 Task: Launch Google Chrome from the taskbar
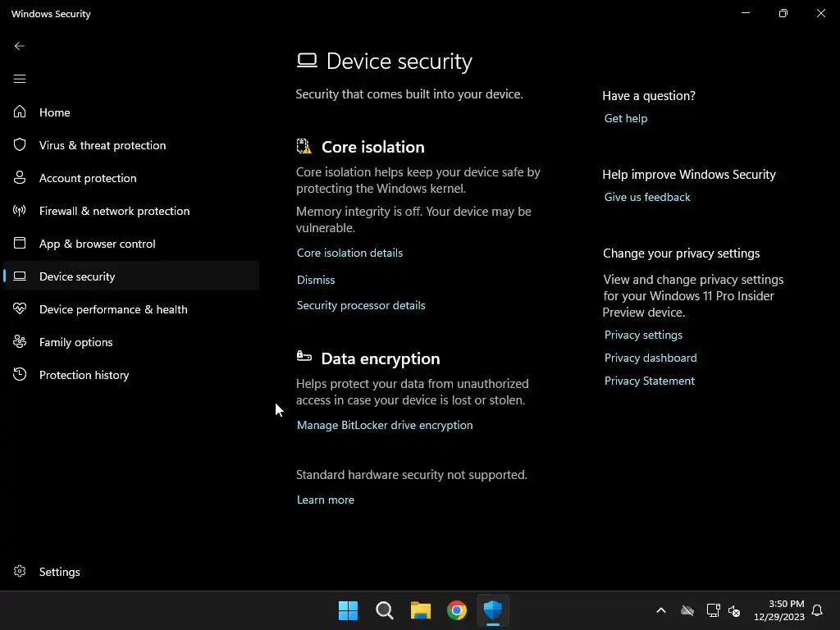pos(457,610)
